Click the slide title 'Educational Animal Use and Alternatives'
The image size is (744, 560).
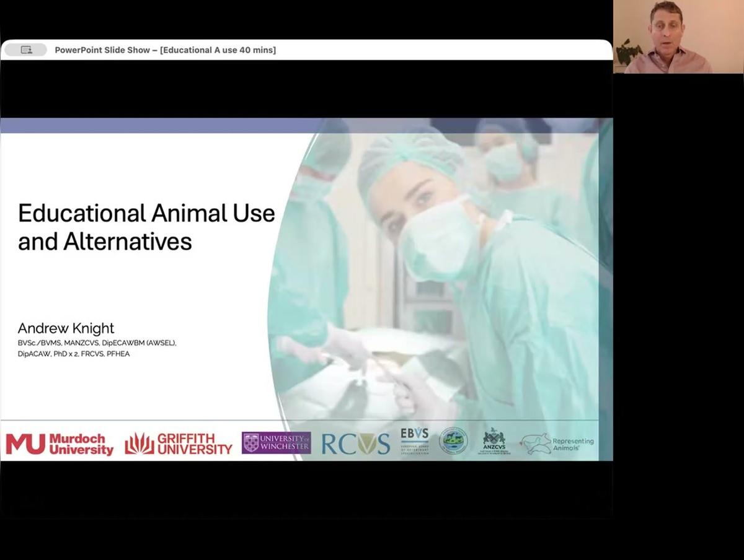tap(146, 227)
